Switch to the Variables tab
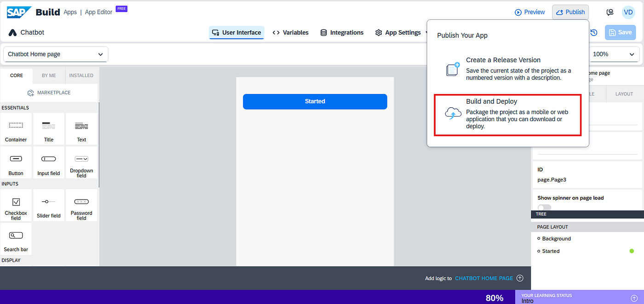The height and width of the screenshot is (304, 644). (290, 32)
